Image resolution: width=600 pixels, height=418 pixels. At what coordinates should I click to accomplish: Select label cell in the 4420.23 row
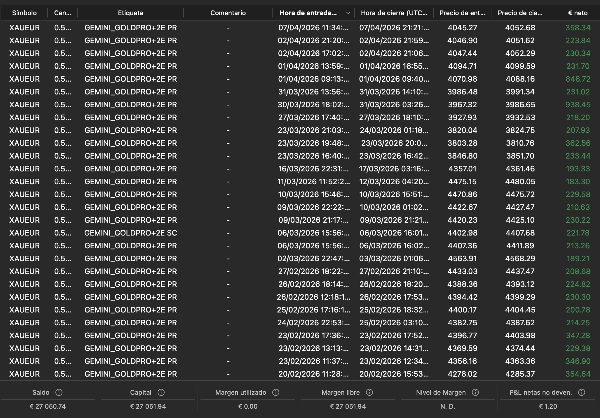pyautogui.click(x=131, y=220)
